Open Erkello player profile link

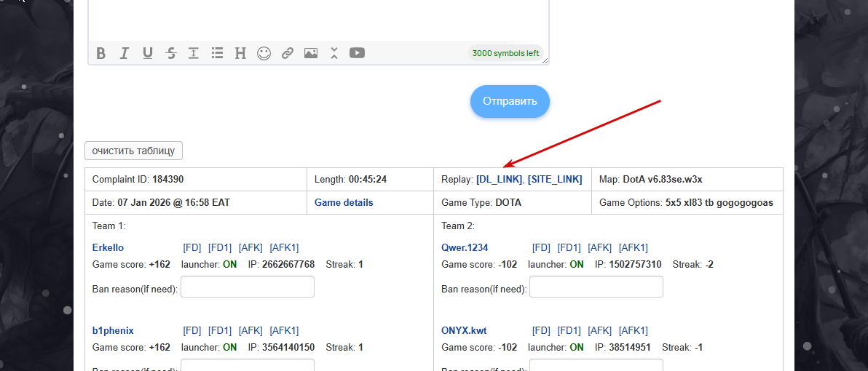click(x=108, y=248)
